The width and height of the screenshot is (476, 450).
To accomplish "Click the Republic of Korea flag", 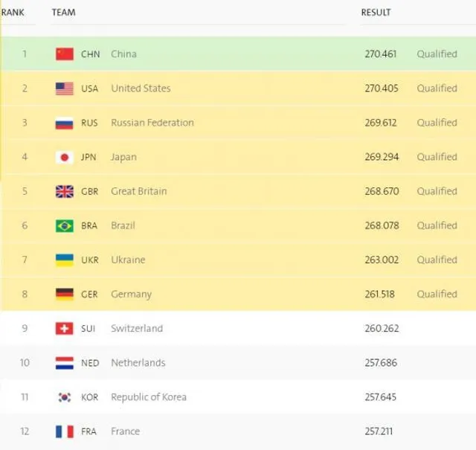I will point(65,397).
